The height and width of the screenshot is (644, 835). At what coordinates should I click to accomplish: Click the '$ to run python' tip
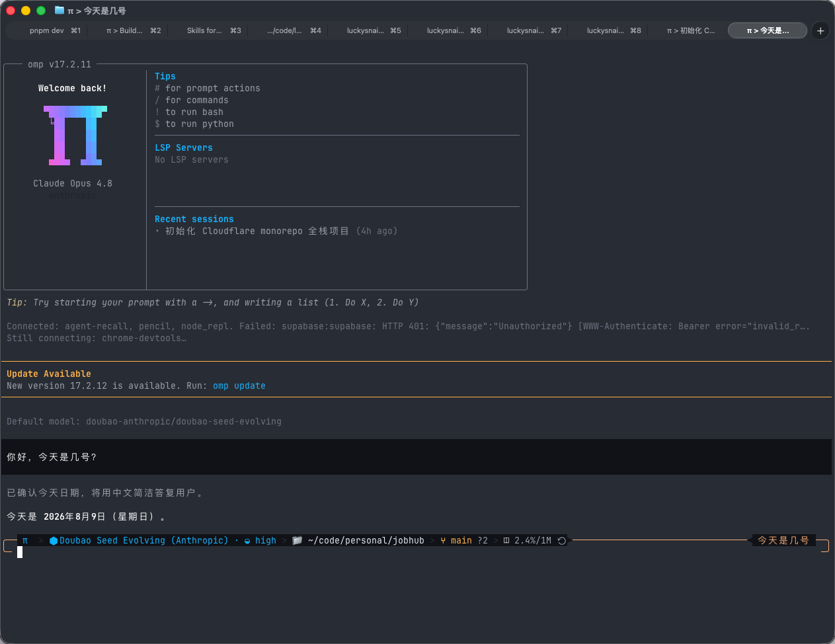tap(194, 124)
